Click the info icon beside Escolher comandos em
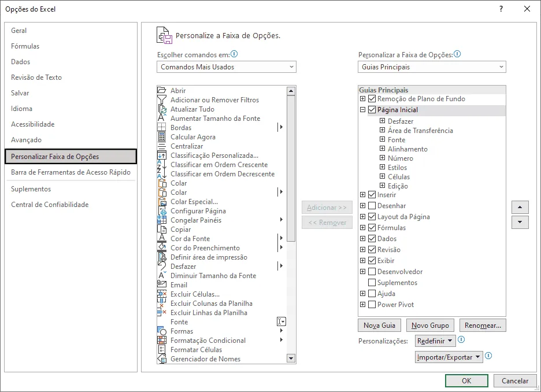 click(x=234, y=54)
